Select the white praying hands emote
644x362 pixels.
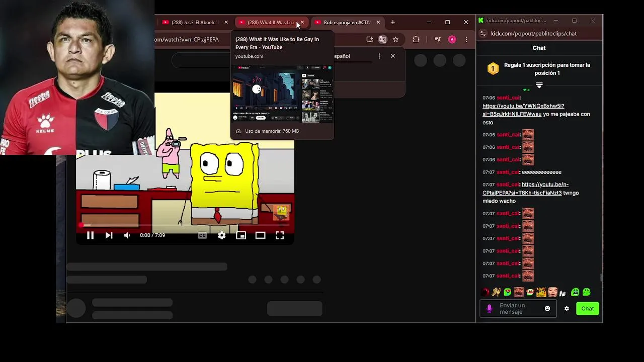563,293
